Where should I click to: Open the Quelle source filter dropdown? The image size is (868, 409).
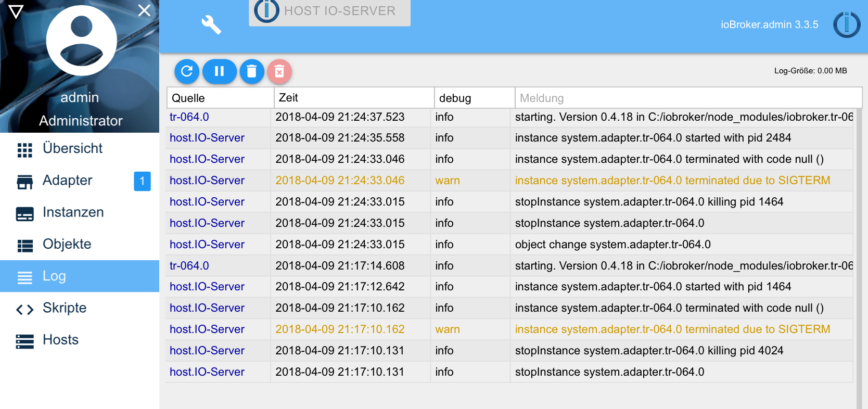point(220,98)
